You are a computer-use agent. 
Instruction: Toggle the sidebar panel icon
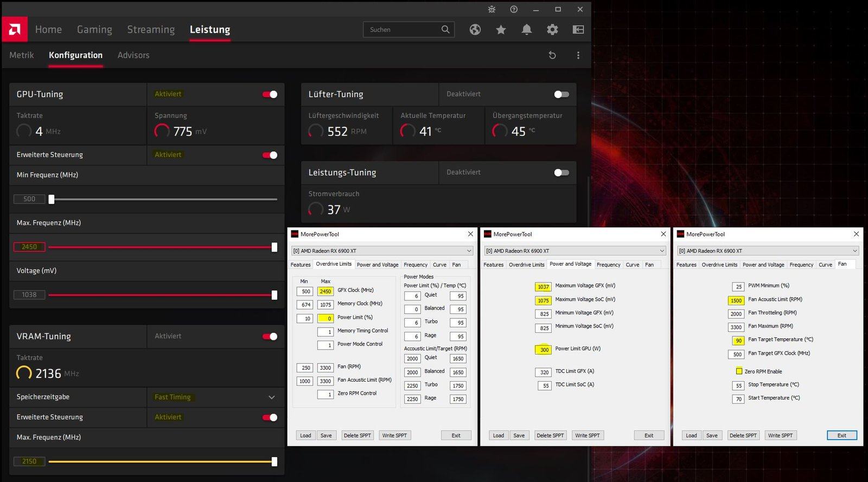[578, 29]
